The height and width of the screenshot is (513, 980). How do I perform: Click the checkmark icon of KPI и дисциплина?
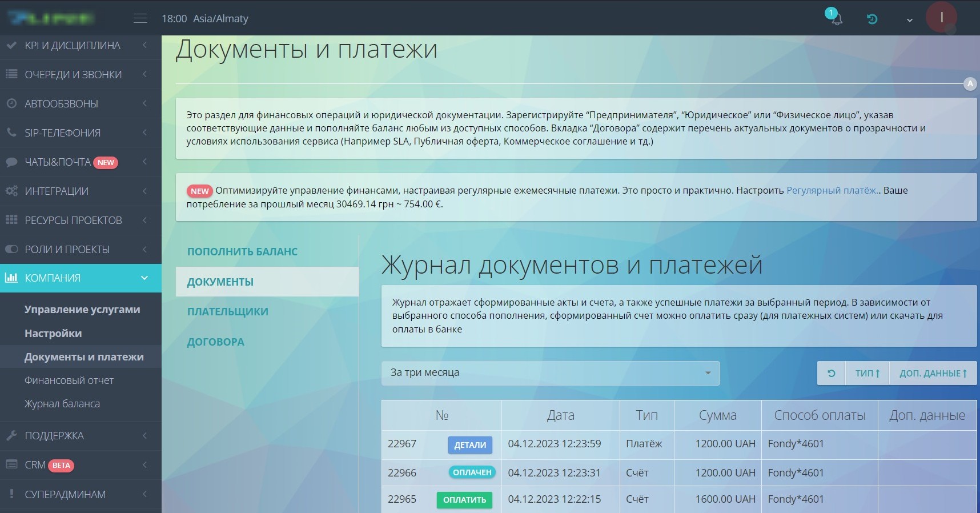point(11,45)
